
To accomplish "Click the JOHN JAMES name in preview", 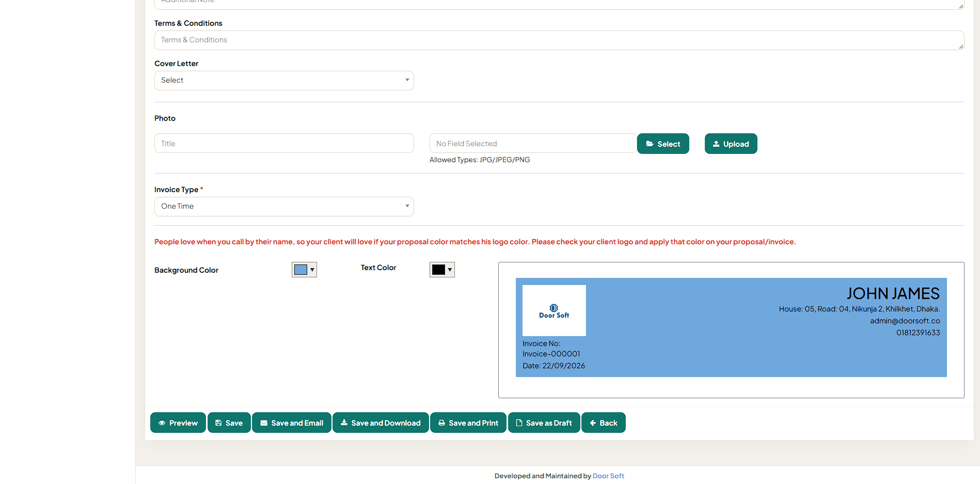I will [x=893, y=293].
